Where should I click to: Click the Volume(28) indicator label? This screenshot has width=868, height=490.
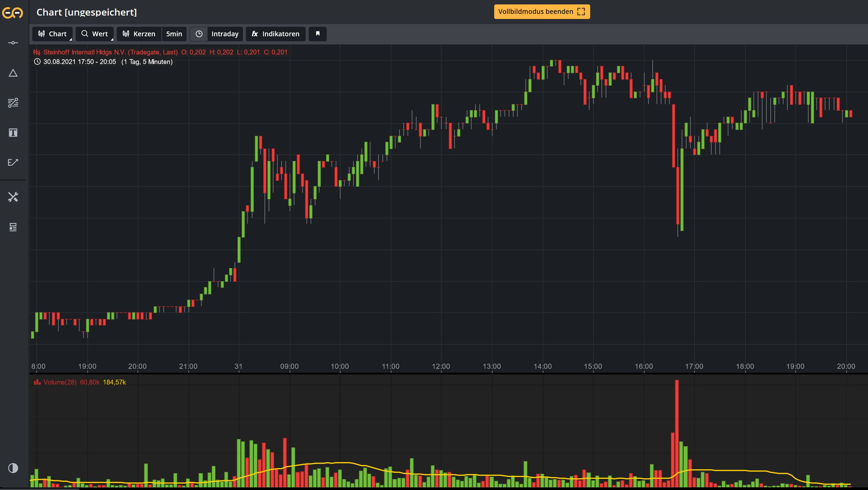60,382
